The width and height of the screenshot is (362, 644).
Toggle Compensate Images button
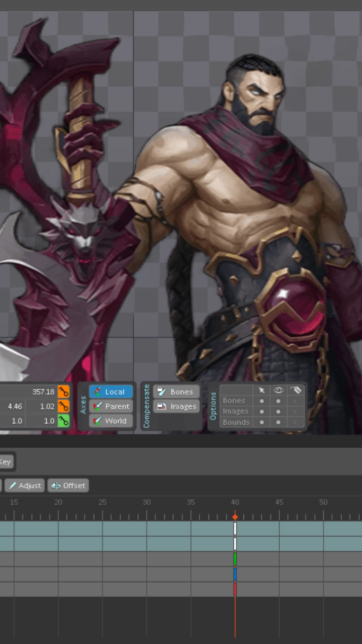pyautogui.click(x=176, y=406)
